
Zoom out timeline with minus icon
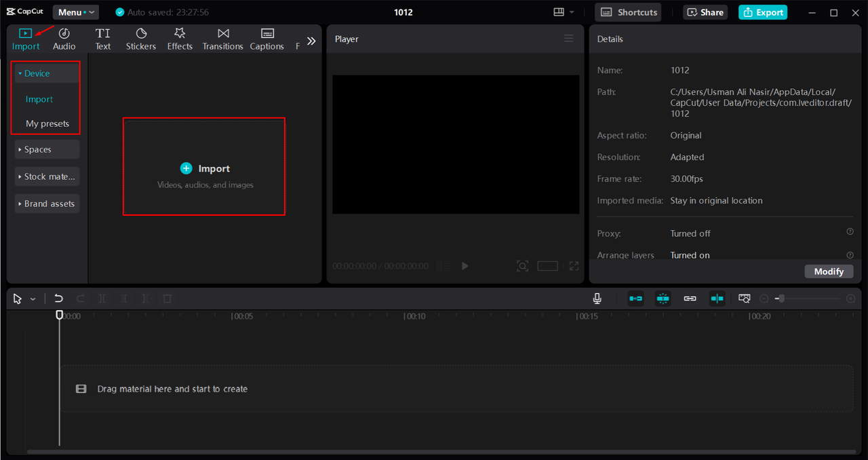click(764, 299)
